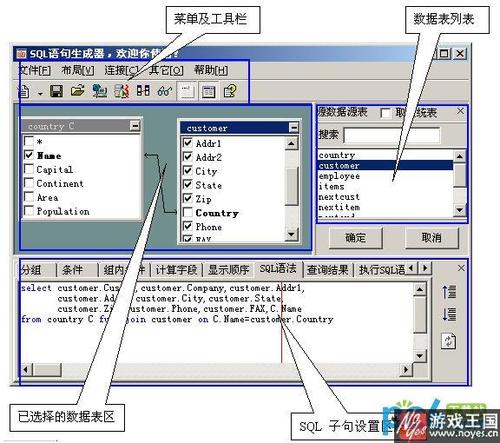Click the toolbar icon with red figures

click(x=121, y=91)
